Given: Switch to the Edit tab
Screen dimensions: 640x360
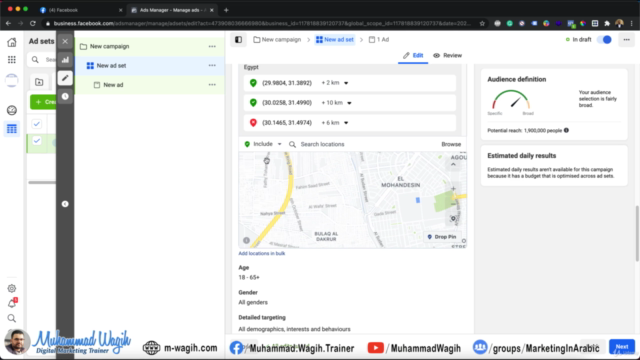Looking at the screenshot, I should click(x=413, y=56).
